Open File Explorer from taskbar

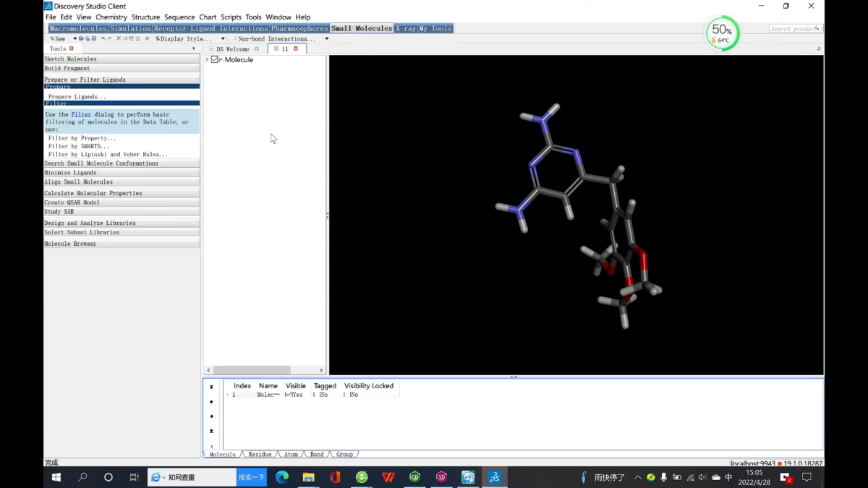point(308,477)
